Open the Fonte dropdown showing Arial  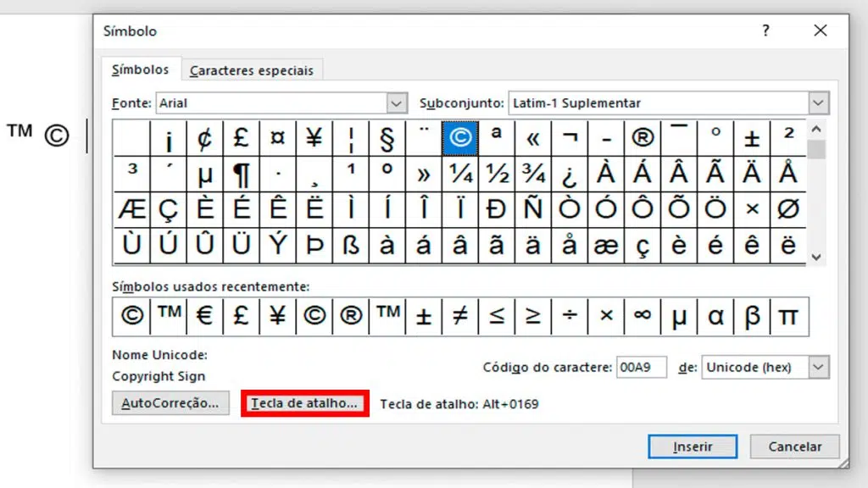tap(395, 103)
